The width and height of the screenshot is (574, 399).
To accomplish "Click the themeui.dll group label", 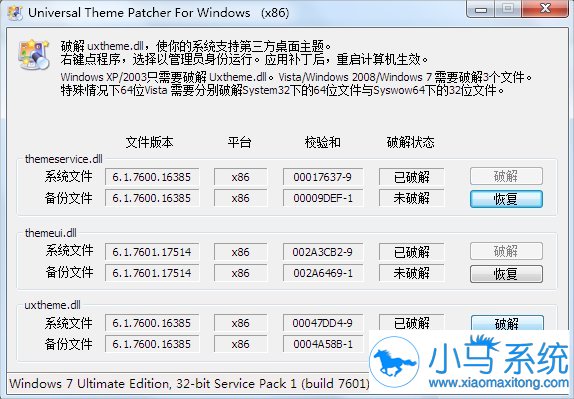I will (51, 233).
